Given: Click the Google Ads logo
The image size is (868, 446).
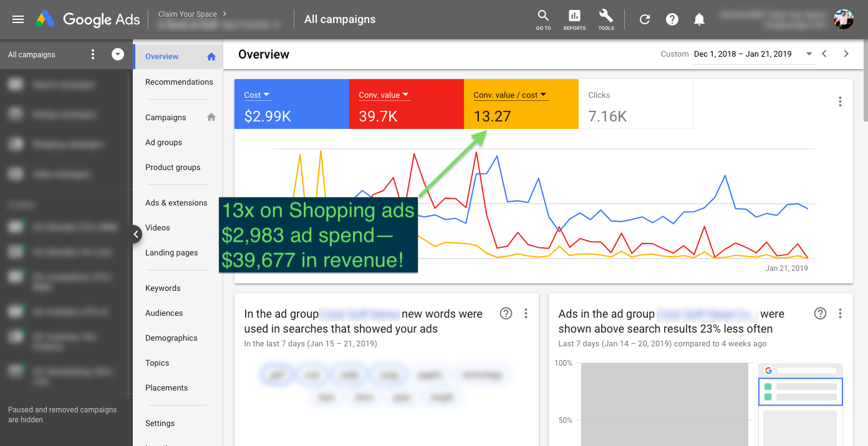Looking at the screenshot, I should (x=87, y=19).
